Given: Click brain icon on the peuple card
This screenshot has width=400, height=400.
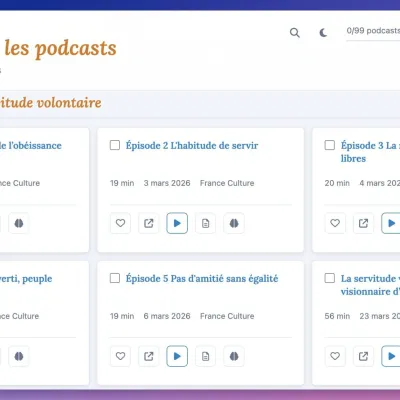Looking at the screenshot, I should click(19, 356).
